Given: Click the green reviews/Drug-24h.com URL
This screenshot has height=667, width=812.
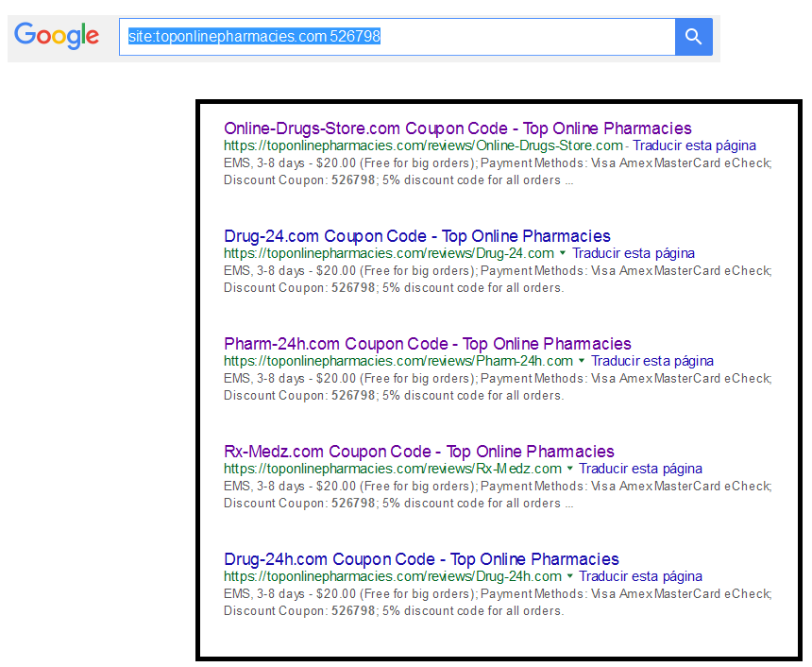Looking at the screenshot, I should (x=393, y=577).
